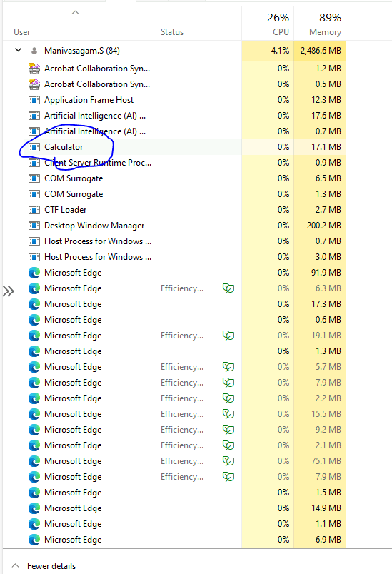The height and width of the screenshot is (574, 392).
Task: Select the Application Frame Host process name
Action: (89, 100)
